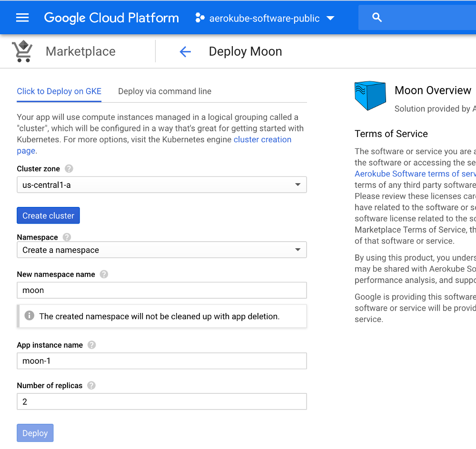Click the Google Cloud Platform title
476x449 pixels.
click(x=111, y=18)
